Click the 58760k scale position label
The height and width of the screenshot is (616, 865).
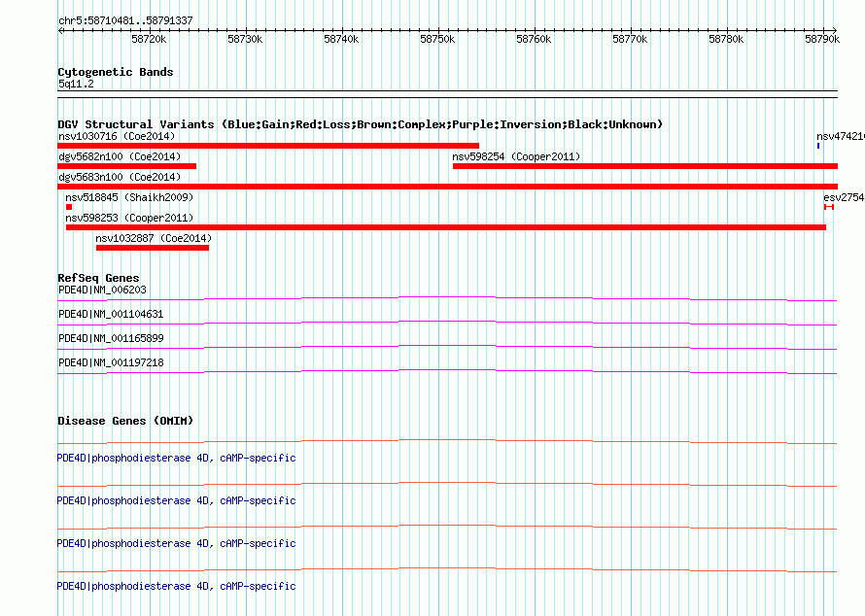(x=534, y=39)
